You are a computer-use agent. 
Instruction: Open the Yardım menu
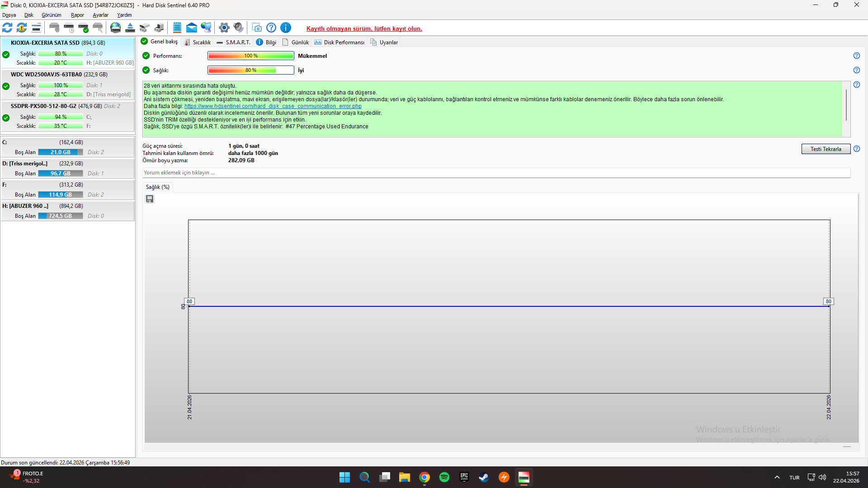125,15
